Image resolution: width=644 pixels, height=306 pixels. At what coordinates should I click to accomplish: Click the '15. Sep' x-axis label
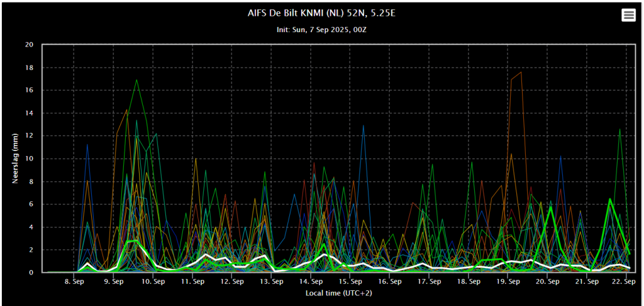[x=350, y=281]
